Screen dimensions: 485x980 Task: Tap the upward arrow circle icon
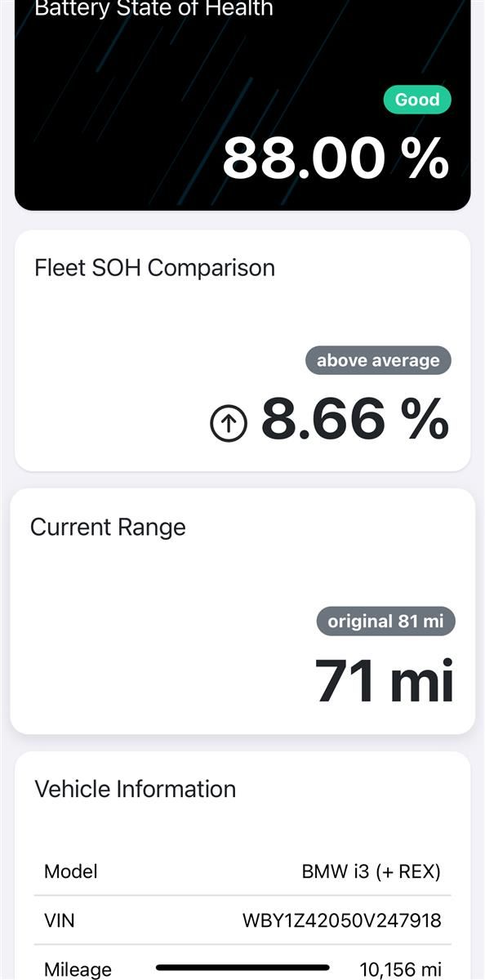pyautogui.click(x=229, y=424)
